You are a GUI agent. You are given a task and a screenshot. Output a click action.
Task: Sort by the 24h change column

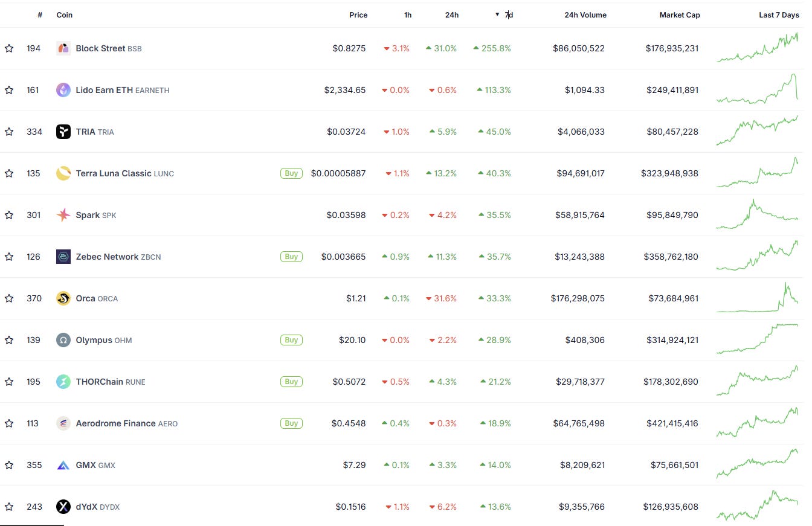pos(452,15)
